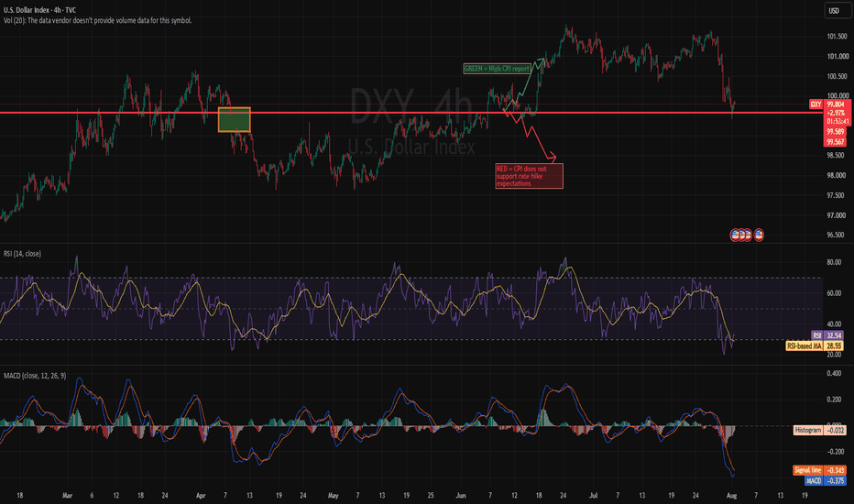Click the 80.00 RSI axis label
854x504 pixels.
834,262
